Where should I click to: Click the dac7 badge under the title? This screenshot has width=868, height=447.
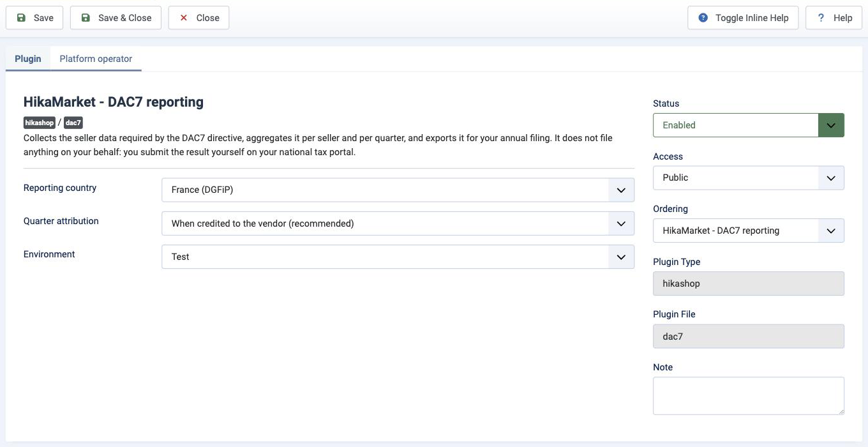click(73, 123)
